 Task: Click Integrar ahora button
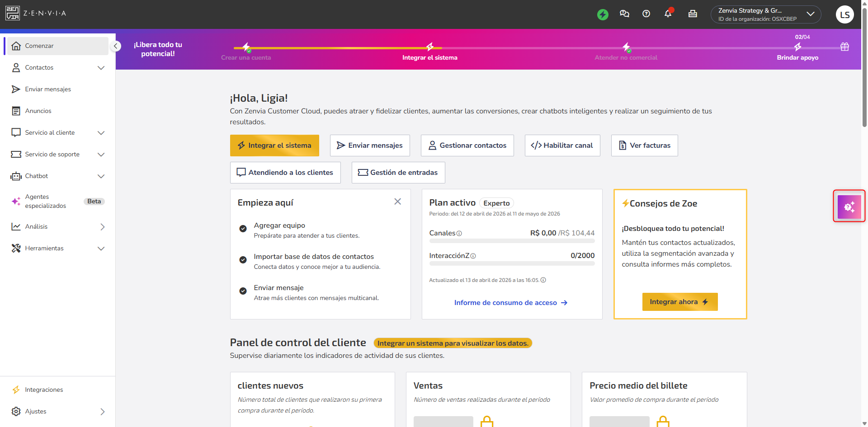pyautogui.click(x=680, y=302)
